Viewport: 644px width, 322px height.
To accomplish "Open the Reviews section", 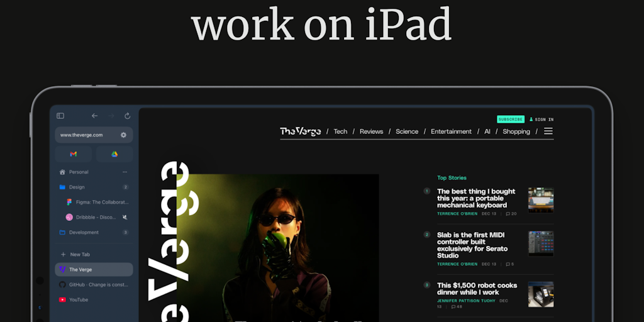I will (x=371, y=131).
